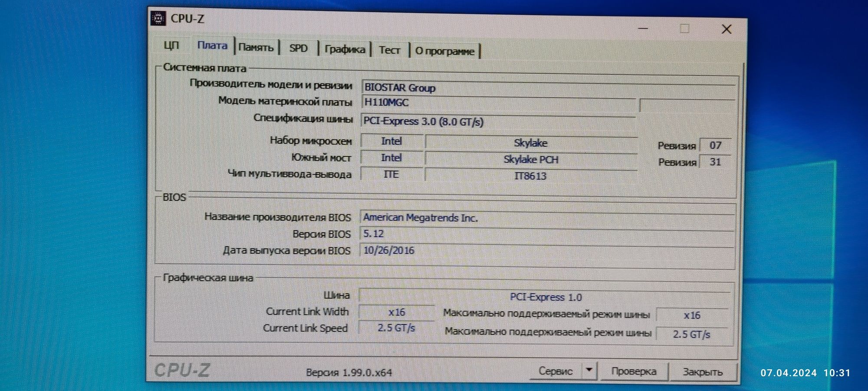Screen dimensions: 868x391
Task: Click the Закрыть button
Action: coord(703,372)
